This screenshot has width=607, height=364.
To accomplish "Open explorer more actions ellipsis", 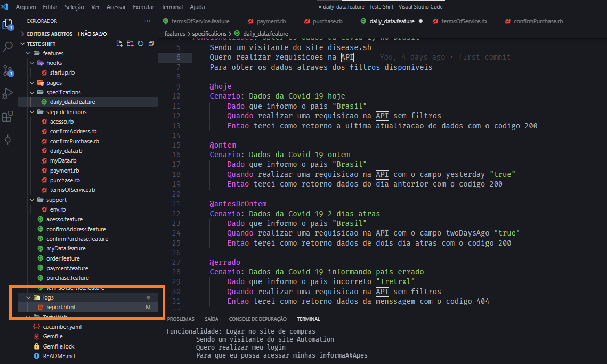I will [147, 21].
